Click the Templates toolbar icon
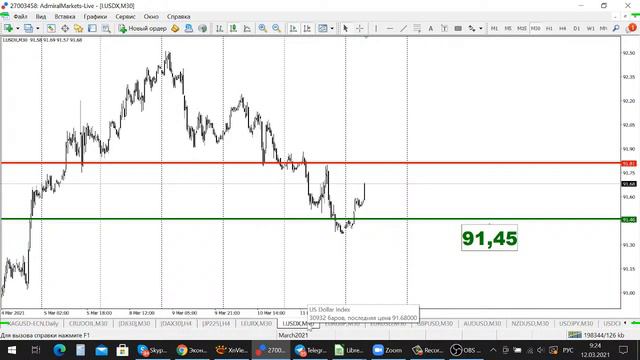The width and height of the screenshot is (640, 360). (323, 28)
